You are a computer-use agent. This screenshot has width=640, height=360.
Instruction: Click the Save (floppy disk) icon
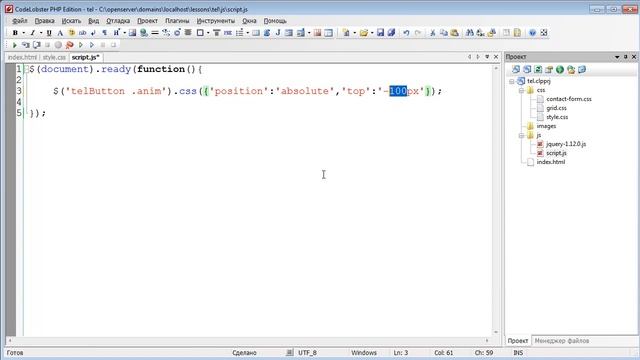pyautogui.click(x=380, y=33)
